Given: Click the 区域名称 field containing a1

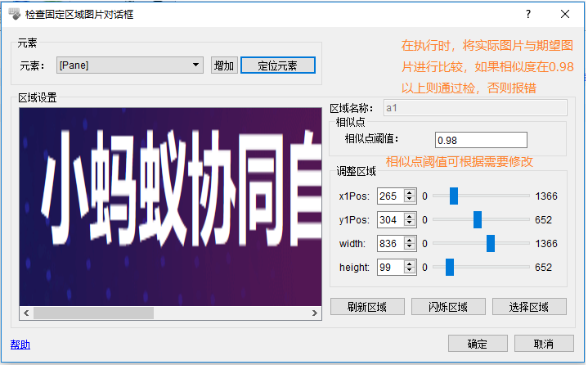Looking at the screenshot, I should (x=475, y=108).
